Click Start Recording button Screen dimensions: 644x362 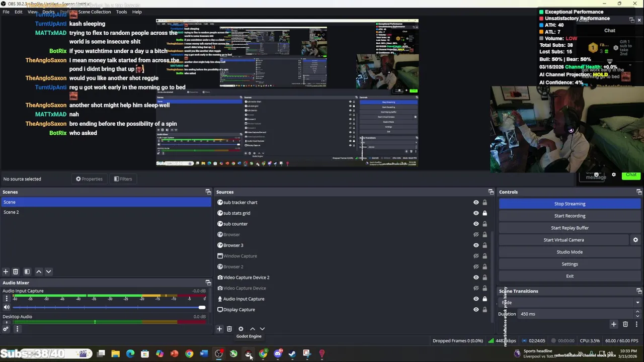[x=570, y=216]
